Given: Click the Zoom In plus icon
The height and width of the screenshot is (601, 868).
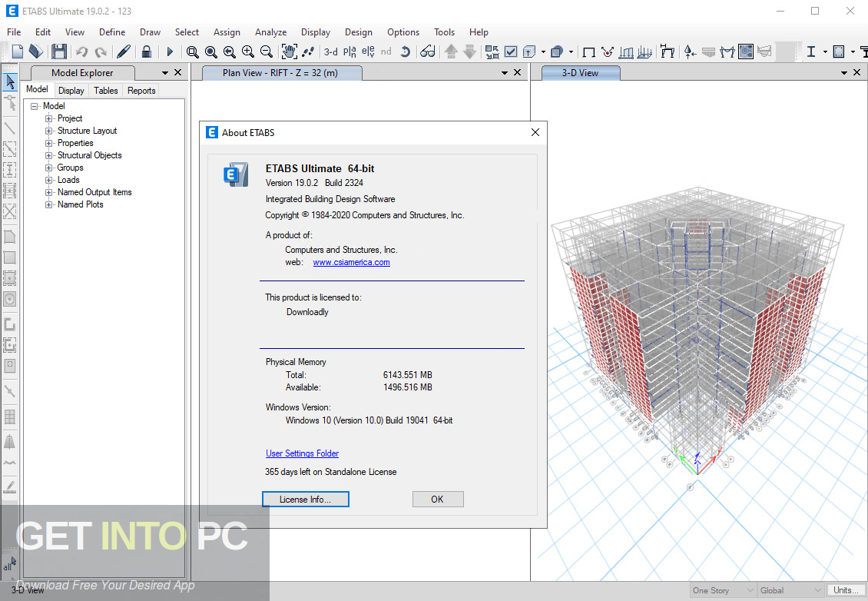Looking at the screenshot, I should pyautogui.click(x=247, y=51).
